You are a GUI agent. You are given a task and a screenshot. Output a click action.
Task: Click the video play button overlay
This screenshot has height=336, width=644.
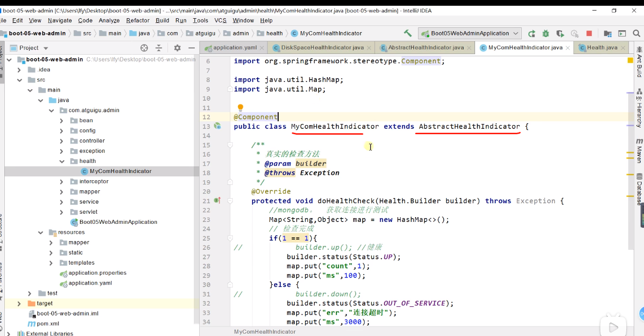(612, 327)
